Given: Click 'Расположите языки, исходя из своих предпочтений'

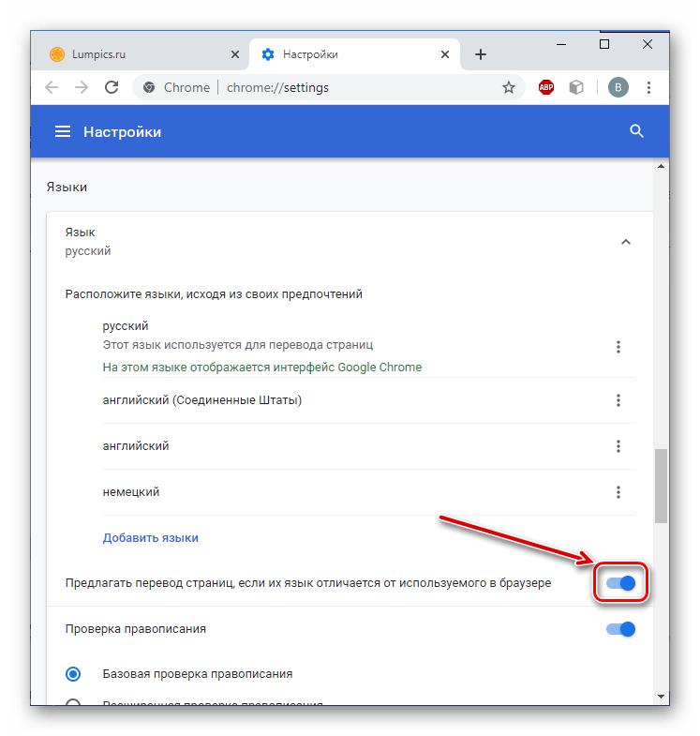Looking at the screenshot, I should pyautogui.click(x=214, y=294).
